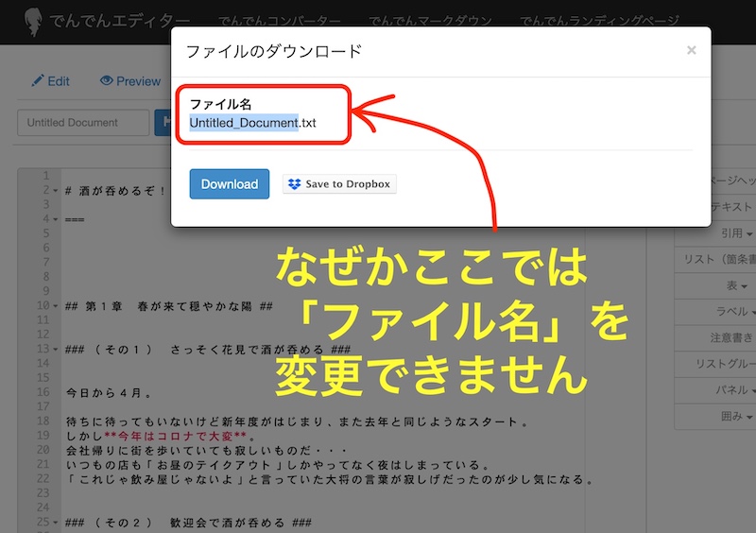756x533 pixels.
Task: Click the Dropbox icon in Save to Dropbox
Action: coord(294,184)
